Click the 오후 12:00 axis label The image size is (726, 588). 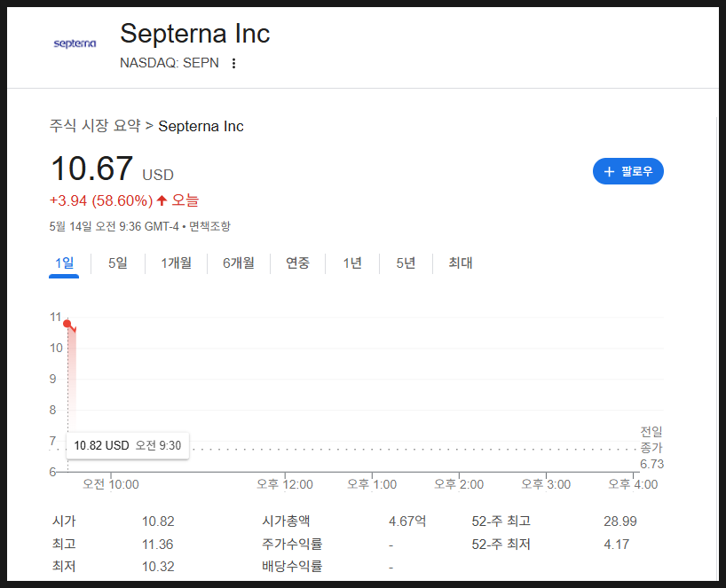[285, 484]
